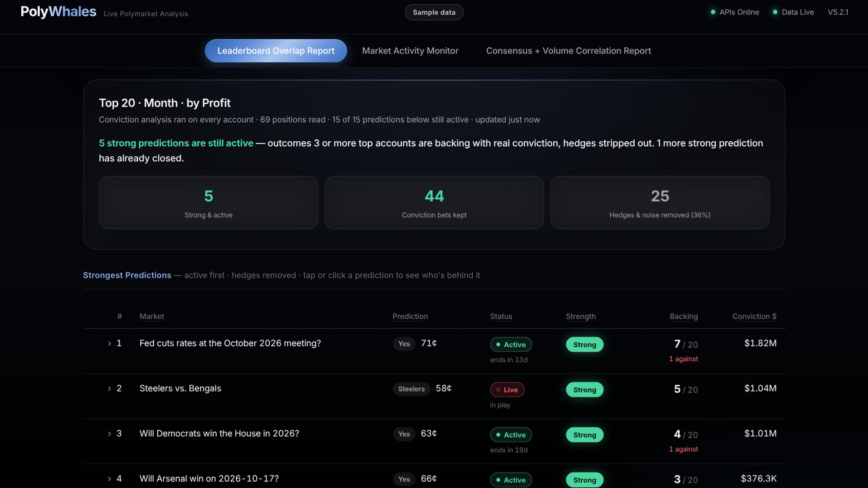Click the Backing column header
Screen dimensions: 868x488
point(684,316)
